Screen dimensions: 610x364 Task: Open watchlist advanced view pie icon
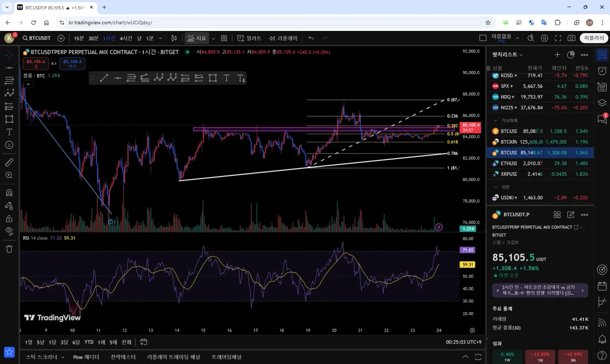click(x=570, y=54)
